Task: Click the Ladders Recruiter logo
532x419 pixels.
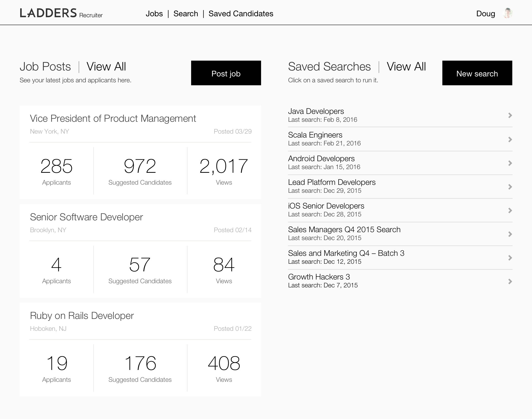Action: pos(61,13)
